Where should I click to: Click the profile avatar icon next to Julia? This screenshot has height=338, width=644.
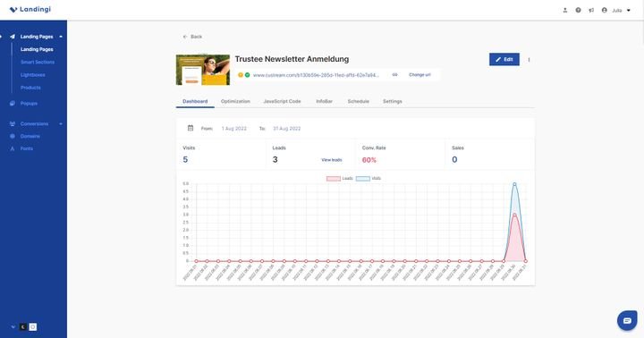pos(604,10)
